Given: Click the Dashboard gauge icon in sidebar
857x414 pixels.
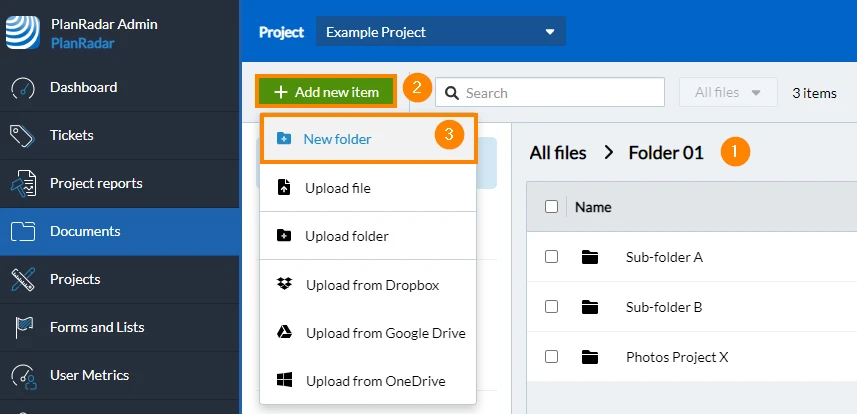Looking at the screenshot, I should click(x=22, y=88).
